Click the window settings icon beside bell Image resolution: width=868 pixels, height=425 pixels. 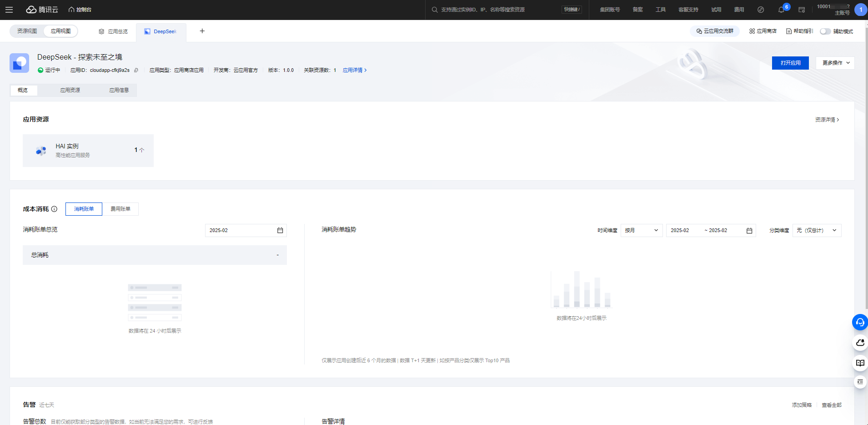802,10
